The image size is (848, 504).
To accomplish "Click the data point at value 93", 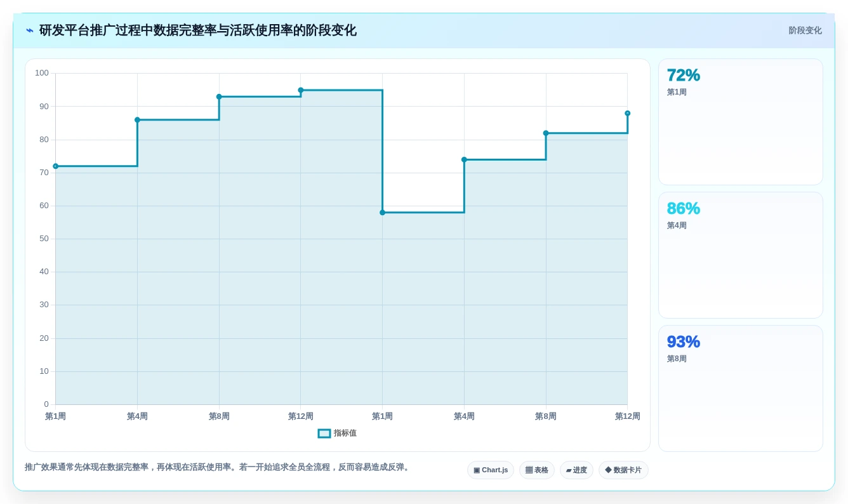I will tap(219, 97).
